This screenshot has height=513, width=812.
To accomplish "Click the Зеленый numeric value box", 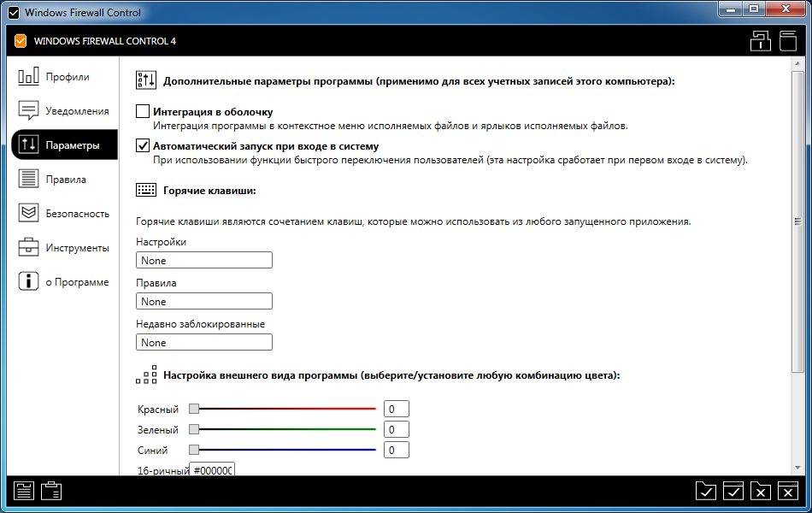I will (396, 429).
